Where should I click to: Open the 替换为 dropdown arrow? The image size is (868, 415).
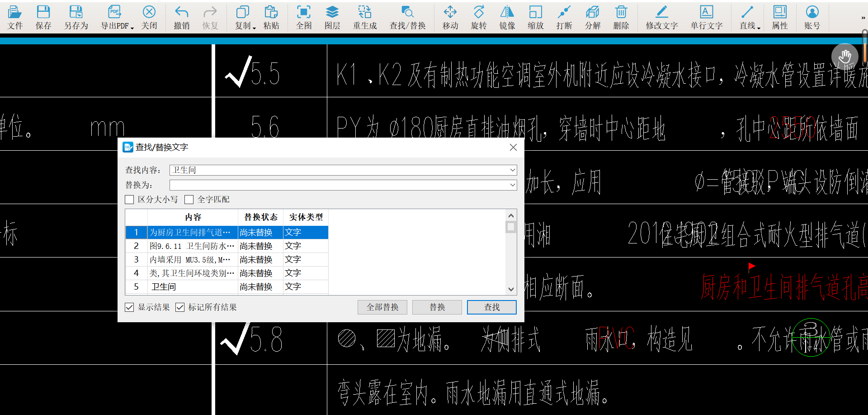(x=513, y=185)
